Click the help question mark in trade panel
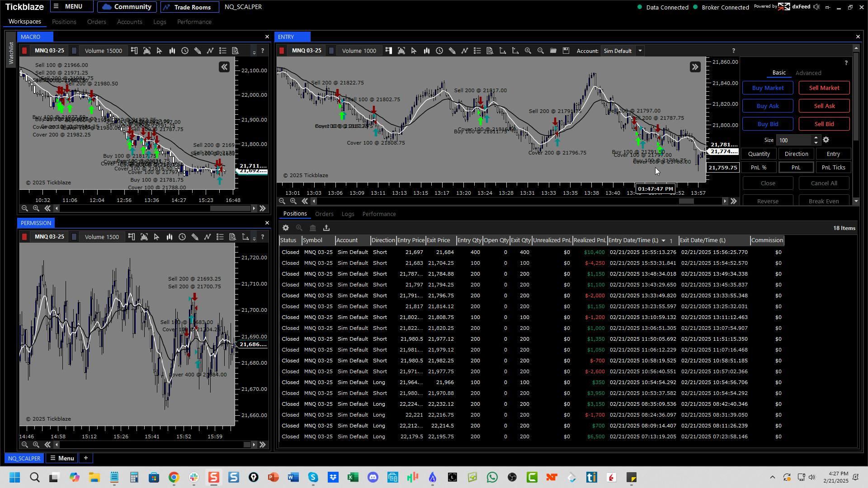This screenshot has height=488, width=868. tap(846, 63)
